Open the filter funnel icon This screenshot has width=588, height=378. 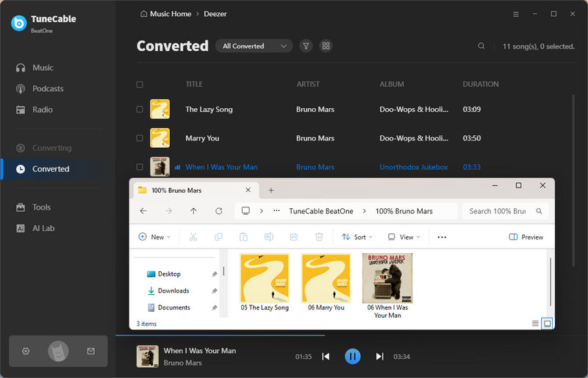(x=306, y=46)
